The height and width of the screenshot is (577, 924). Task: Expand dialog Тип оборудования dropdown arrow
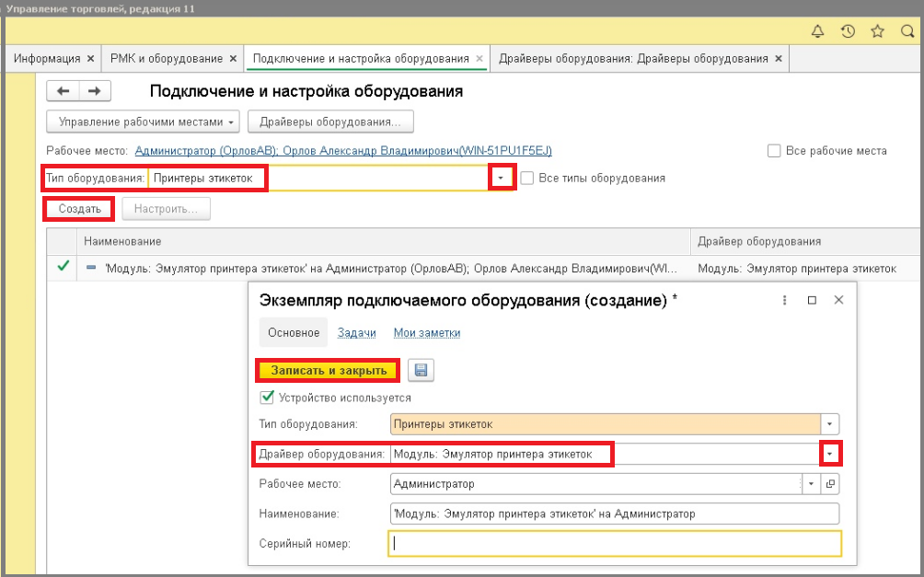(830, 423)
